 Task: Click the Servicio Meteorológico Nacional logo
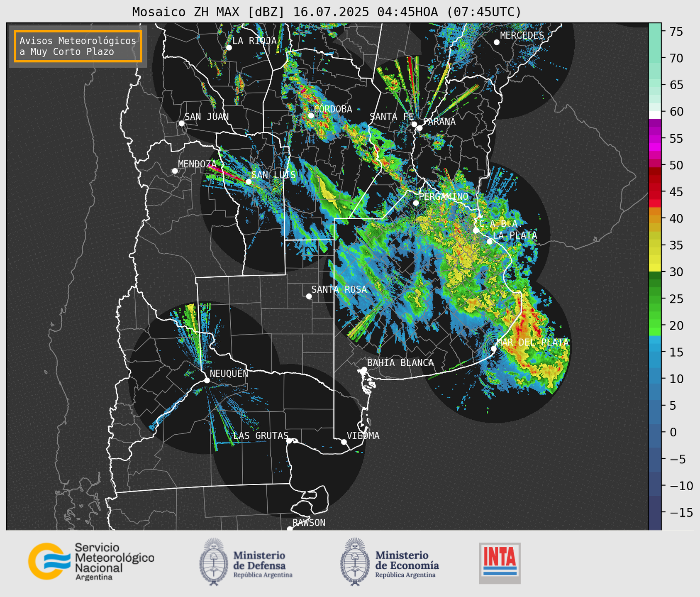(x=91, y=561)
